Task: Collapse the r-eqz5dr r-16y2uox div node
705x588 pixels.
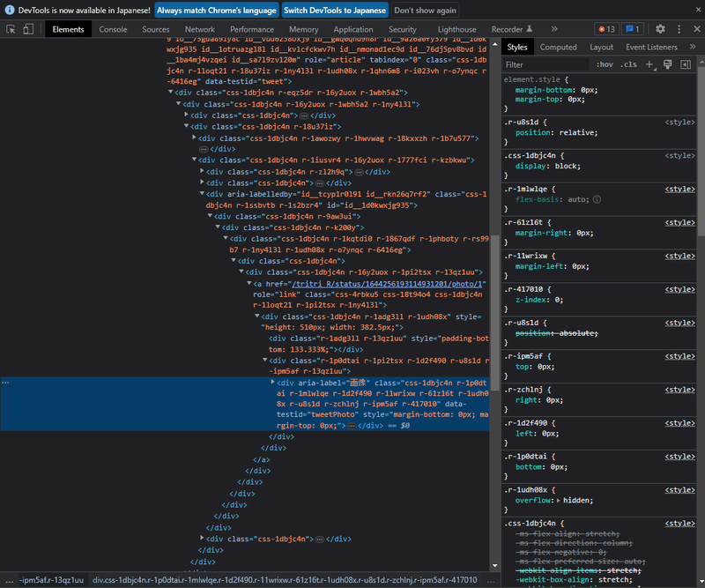Action: coord(170,93)
